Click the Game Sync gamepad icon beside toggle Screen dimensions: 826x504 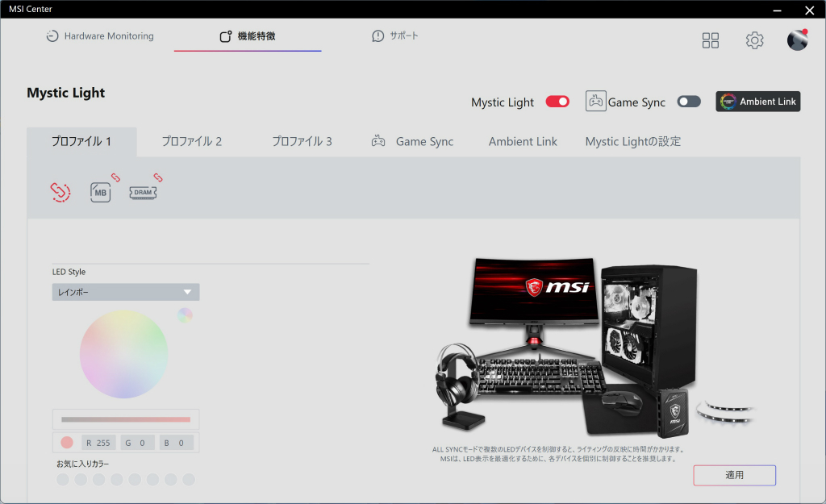(x=596, y=101)
